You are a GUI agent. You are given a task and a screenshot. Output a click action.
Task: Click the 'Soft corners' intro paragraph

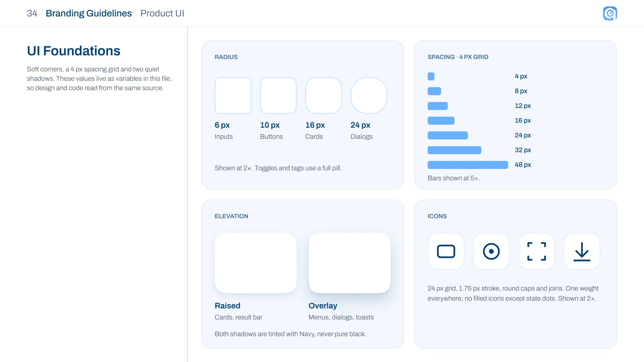click(x=99, y=78)
